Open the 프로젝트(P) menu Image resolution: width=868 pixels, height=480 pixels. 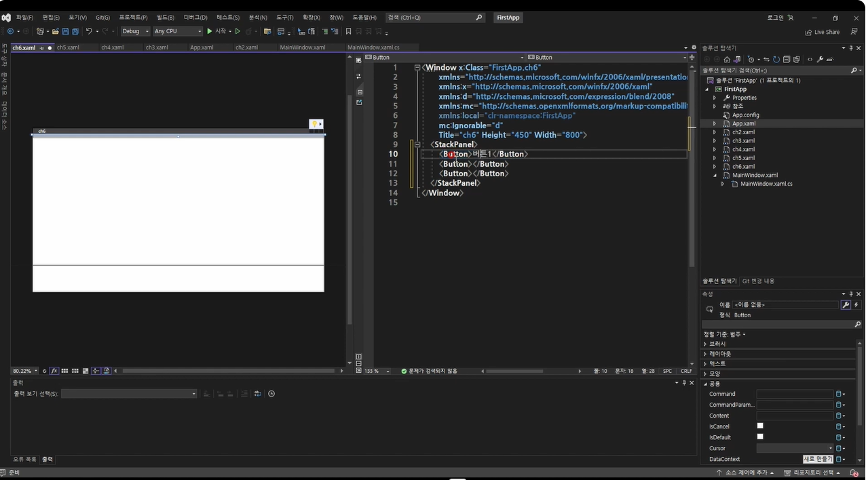(133, 18)
